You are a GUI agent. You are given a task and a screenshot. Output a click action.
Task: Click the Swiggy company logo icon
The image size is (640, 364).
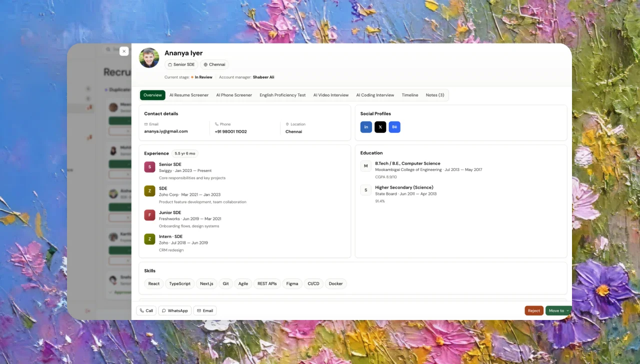(149, 167)
